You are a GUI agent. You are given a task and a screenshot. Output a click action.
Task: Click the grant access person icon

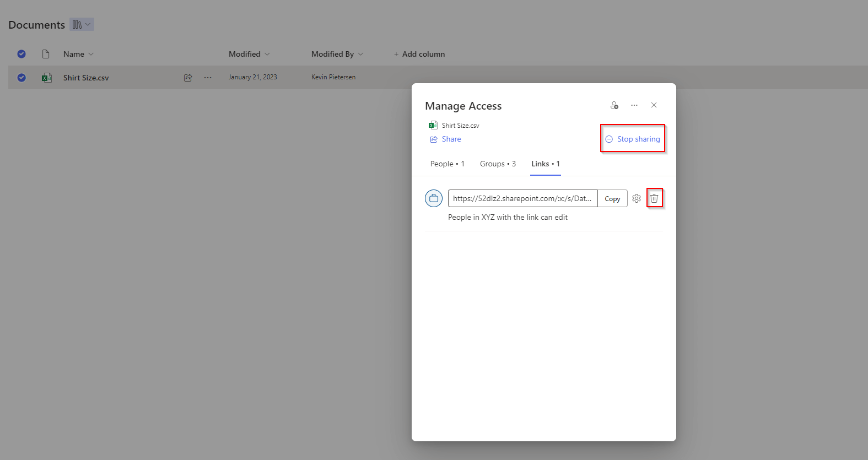click(614, 105)
